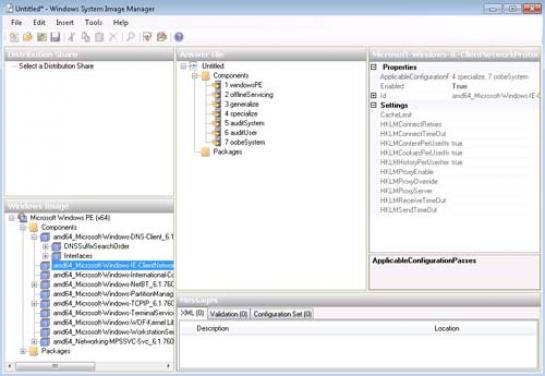Expand the Id property row

pos(374,95)
